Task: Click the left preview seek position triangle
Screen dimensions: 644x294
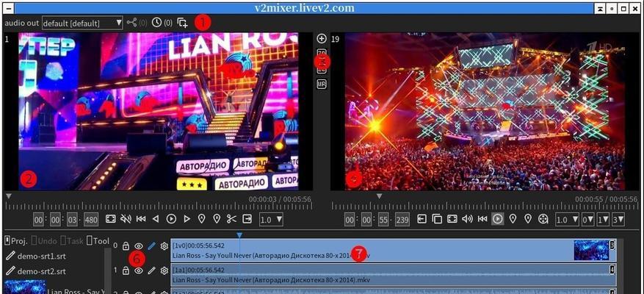Action: tap(9, 196)
